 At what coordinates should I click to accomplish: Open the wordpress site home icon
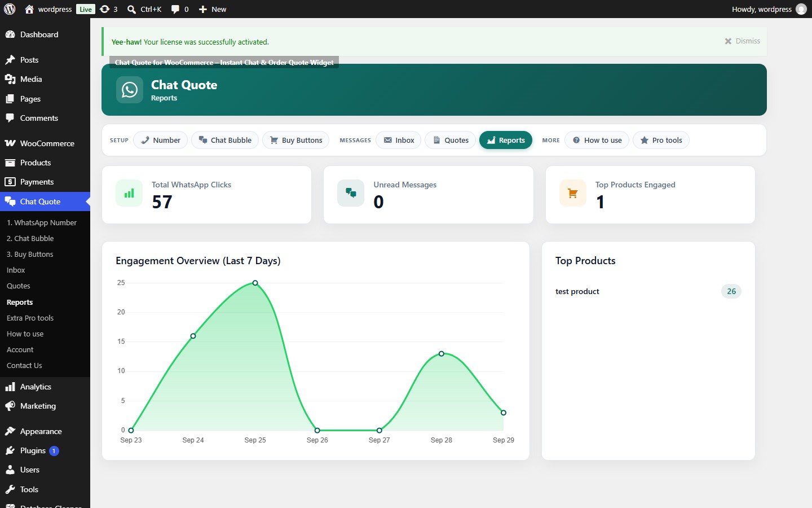click(29, 9)
